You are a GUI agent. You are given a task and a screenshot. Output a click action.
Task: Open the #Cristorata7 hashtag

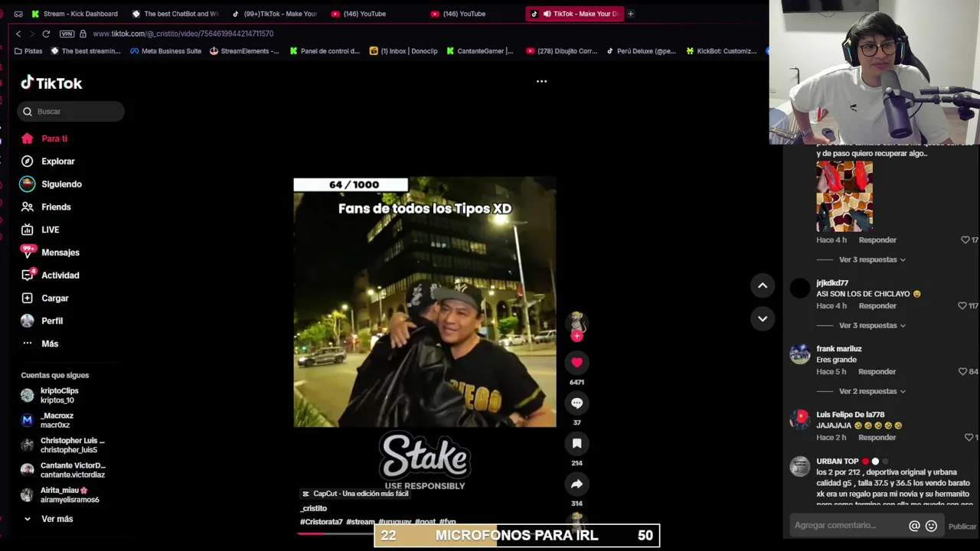322,522
